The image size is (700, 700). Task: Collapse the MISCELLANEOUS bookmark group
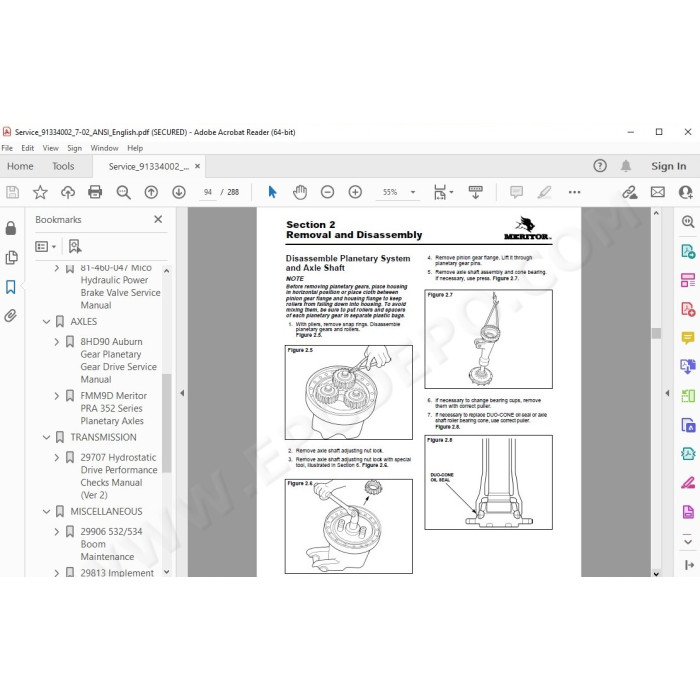[46, 512]
